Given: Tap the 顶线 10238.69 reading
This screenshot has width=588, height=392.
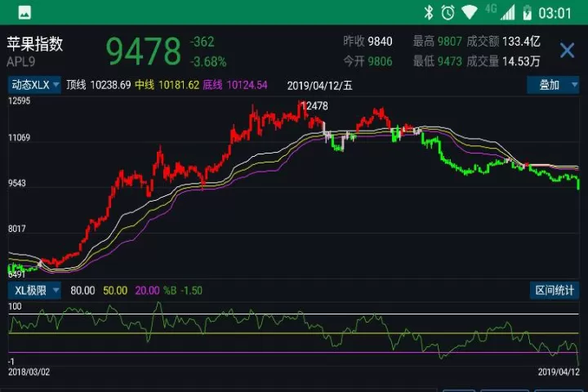Looking at the screenshot, I should pos(99,85).
